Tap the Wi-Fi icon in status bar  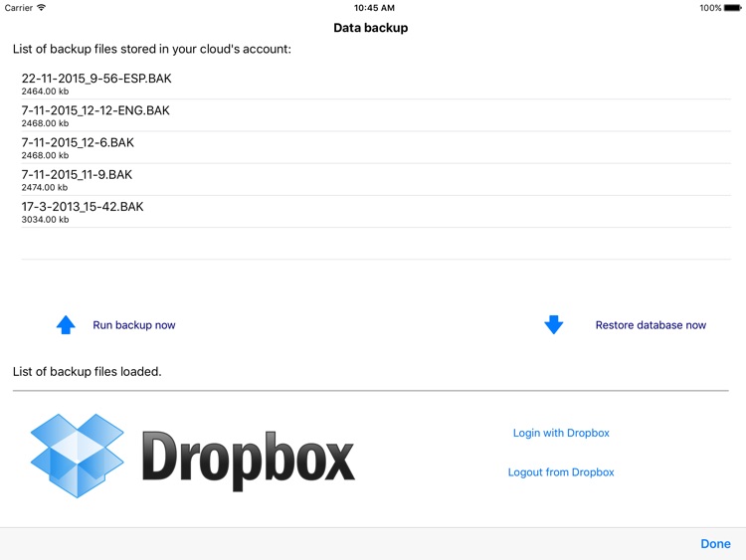(x=42, y=8)
